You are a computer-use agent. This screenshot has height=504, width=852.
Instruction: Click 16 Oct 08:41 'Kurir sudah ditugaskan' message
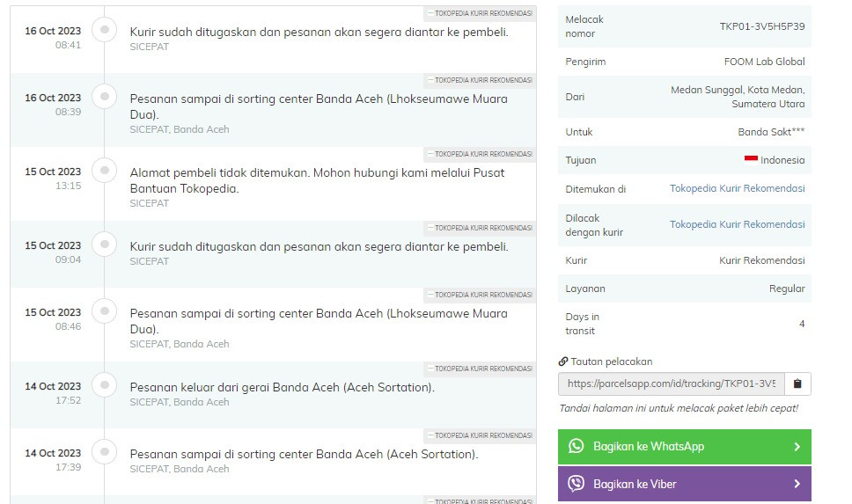(x=319, y=32)
